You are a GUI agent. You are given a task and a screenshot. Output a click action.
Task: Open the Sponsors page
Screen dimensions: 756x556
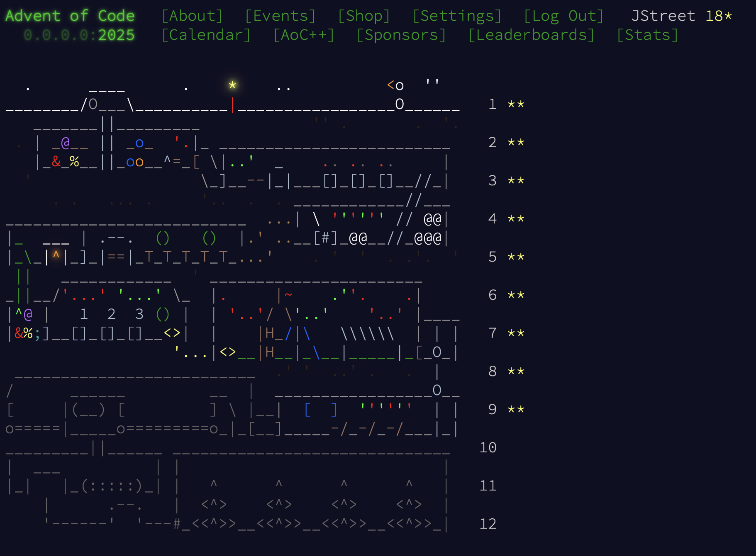pos(401,35)
